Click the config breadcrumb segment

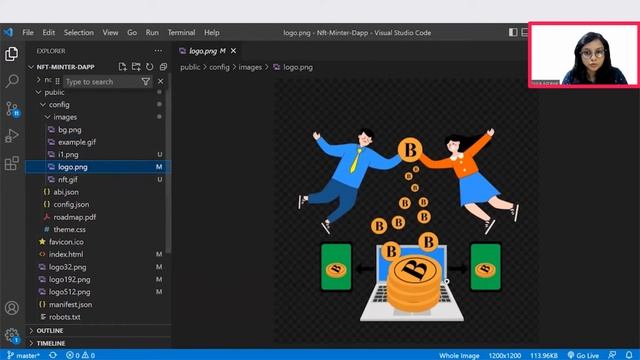click(220, 67)
